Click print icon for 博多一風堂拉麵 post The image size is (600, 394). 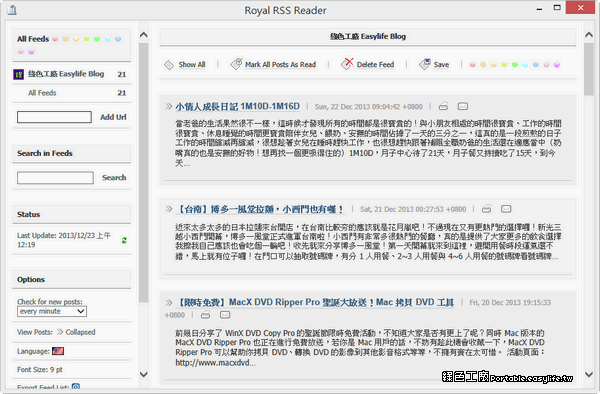pyautogui.click(x=486, y=209)
